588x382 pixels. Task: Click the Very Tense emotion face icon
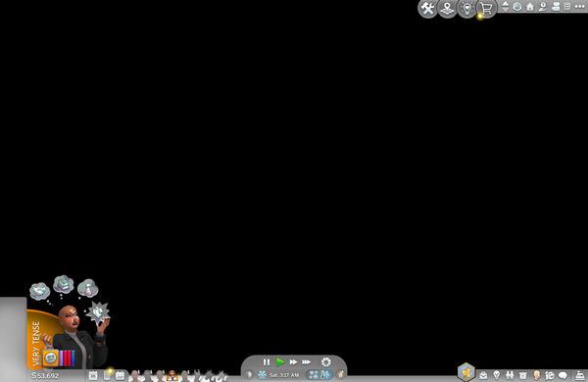tap(50, 358)
